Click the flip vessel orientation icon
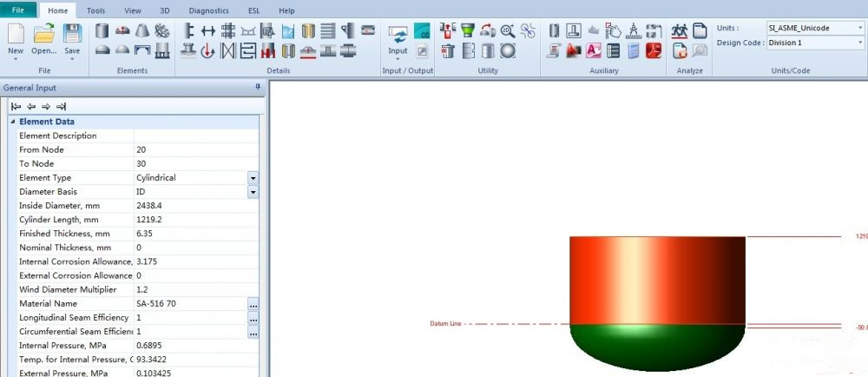 [x=488, y=30]
